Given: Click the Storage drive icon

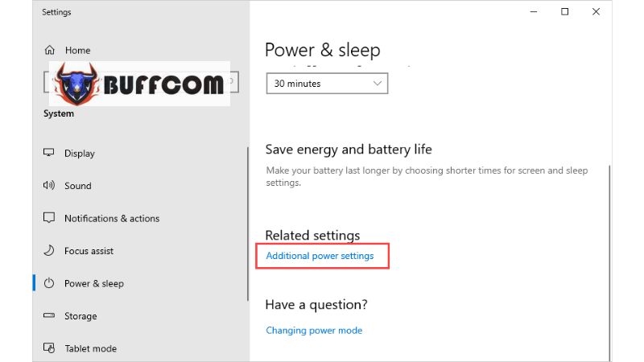Looking at the screenshot, I should coord(49,315).
